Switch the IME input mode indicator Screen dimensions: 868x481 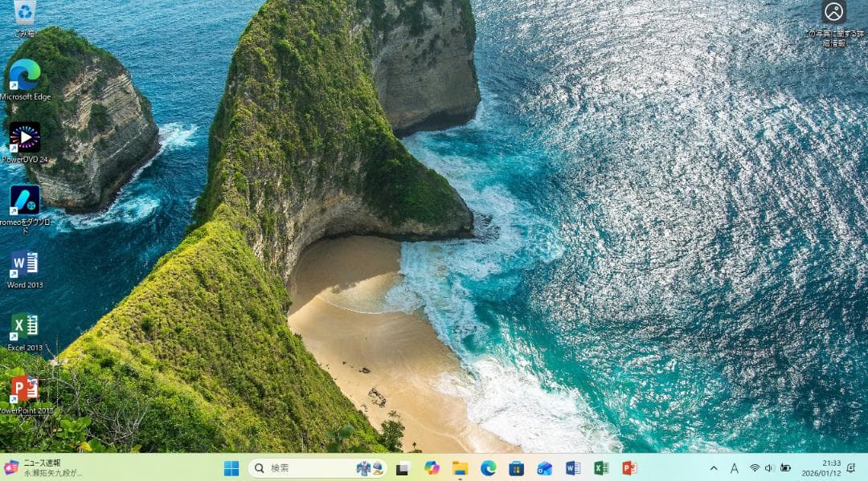point(734,468)
